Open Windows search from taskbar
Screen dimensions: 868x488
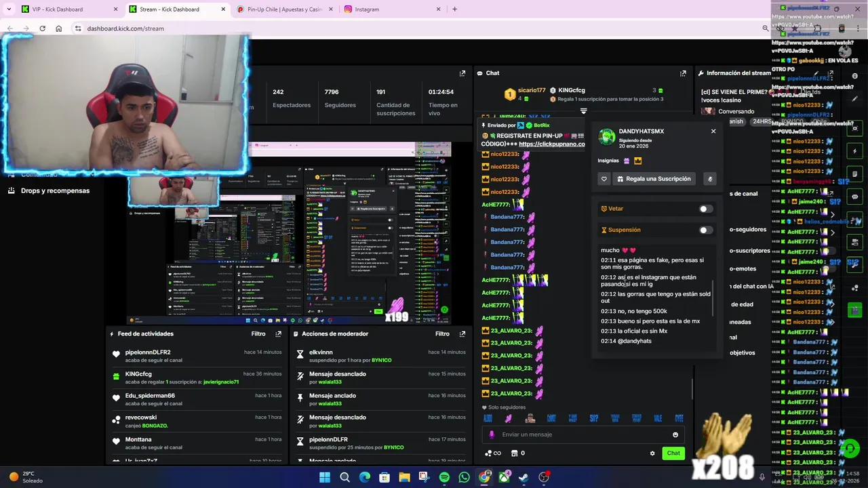click(344, 477)
